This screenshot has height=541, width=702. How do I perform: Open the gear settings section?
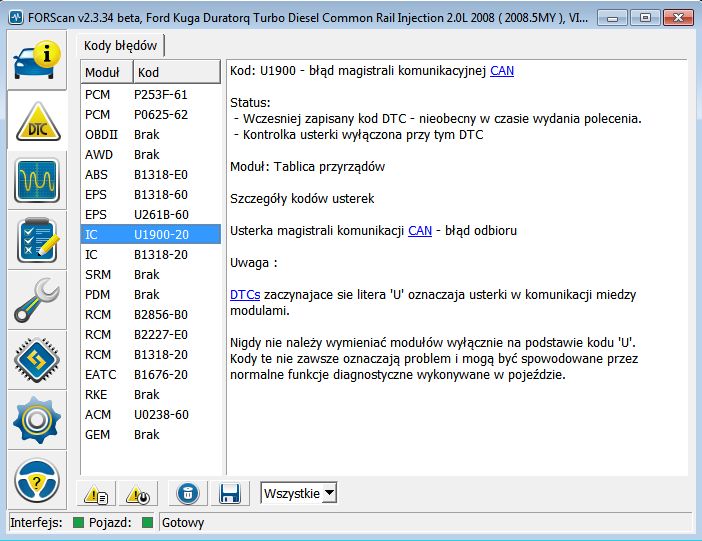pyautogui.click(x=37, y=421)
